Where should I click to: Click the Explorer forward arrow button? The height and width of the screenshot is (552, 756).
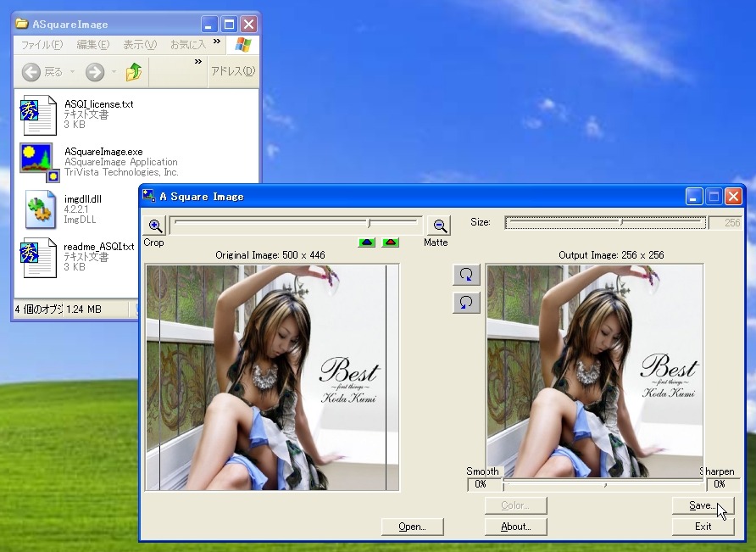tap(95, 72)
